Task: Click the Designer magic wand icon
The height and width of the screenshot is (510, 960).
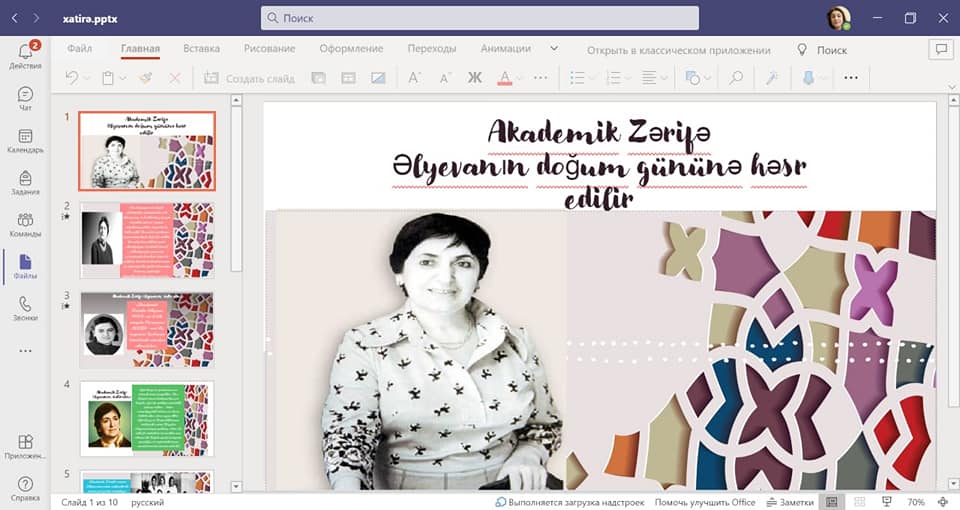Action: coord(771,78)
